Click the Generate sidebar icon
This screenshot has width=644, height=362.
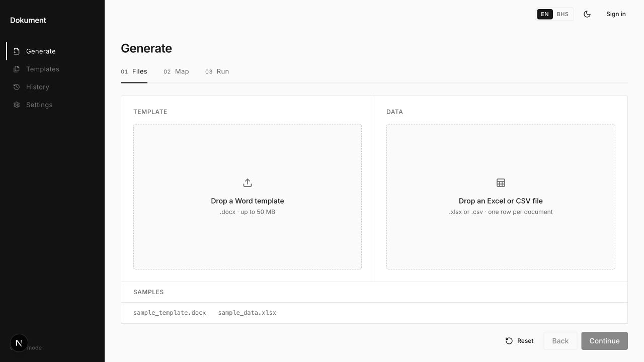pos(17,51)
